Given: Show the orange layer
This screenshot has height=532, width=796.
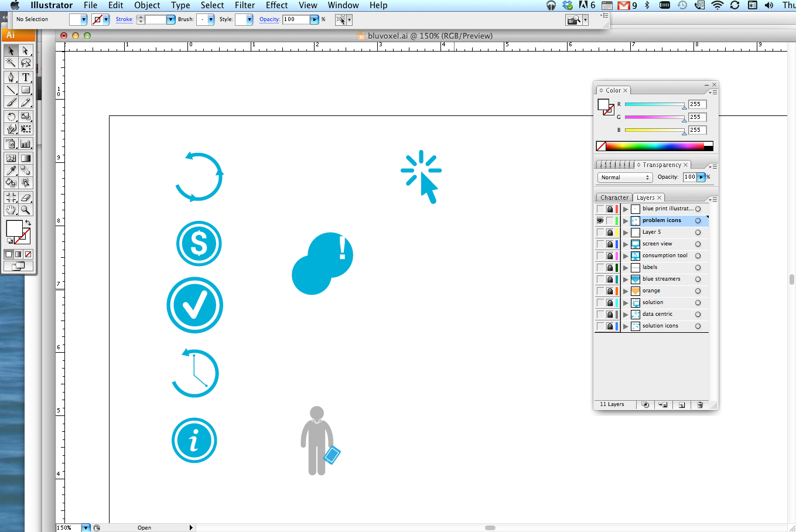Looking at the screenshot, I should [600, 291].
